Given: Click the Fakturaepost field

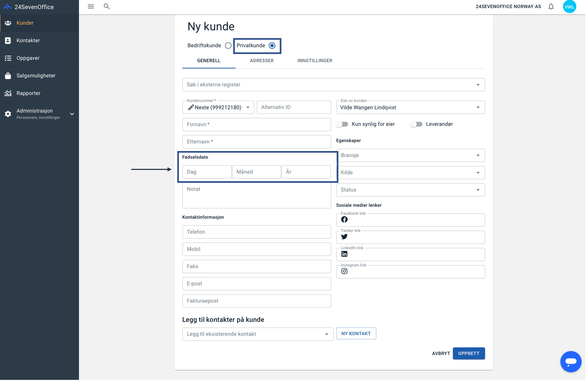Looking at the screenshot, I should coord(256,301).
